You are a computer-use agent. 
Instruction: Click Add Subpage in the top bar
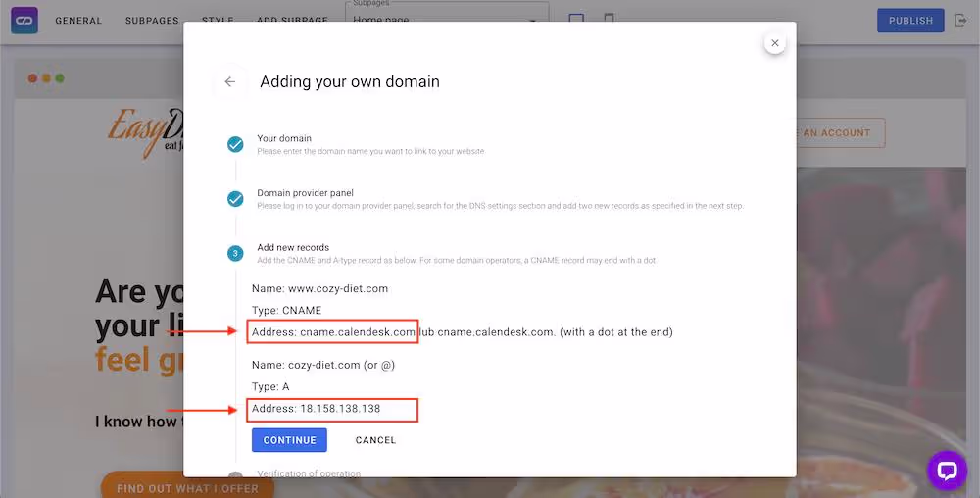click(290, 21)
